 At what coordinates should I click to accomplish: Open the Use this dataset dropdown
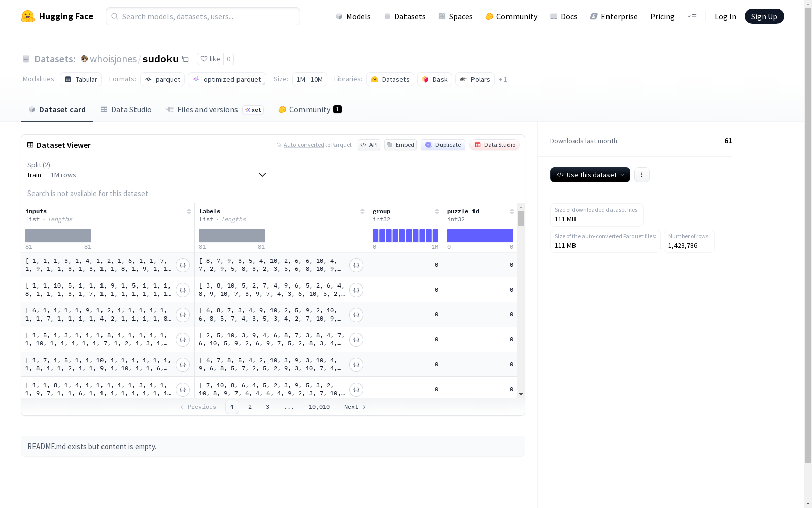tap(590, 175)
